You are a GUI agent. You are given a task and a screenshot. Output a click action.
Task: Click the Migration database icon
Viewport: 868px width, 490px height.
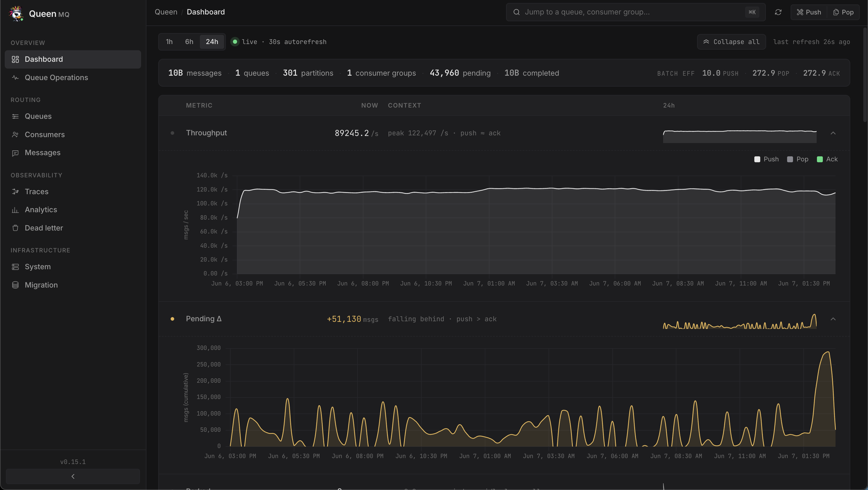pos(15,285)
